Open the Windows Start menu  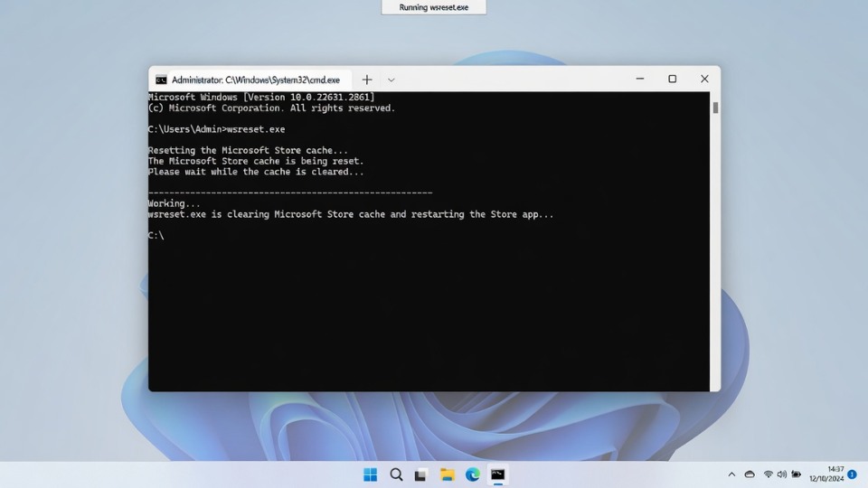pyautogui.click(x=371, y=474)
